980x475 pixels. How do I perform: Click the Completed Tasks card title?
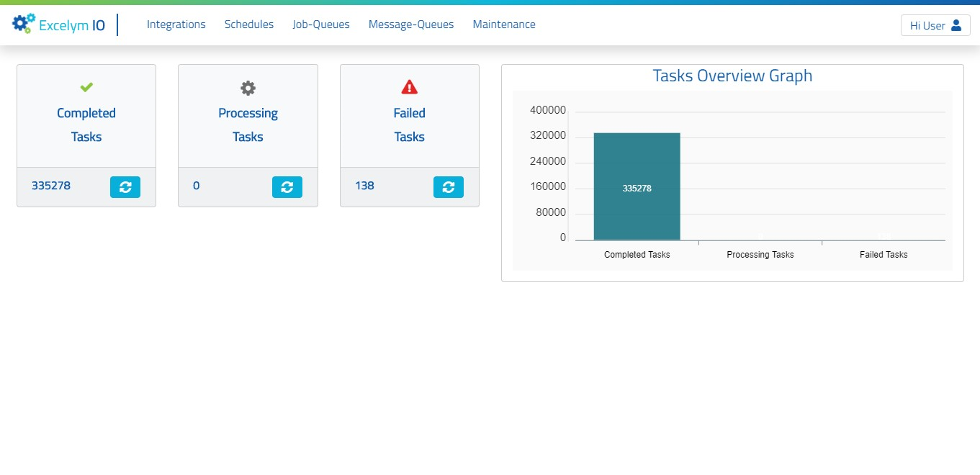point(86,125)
